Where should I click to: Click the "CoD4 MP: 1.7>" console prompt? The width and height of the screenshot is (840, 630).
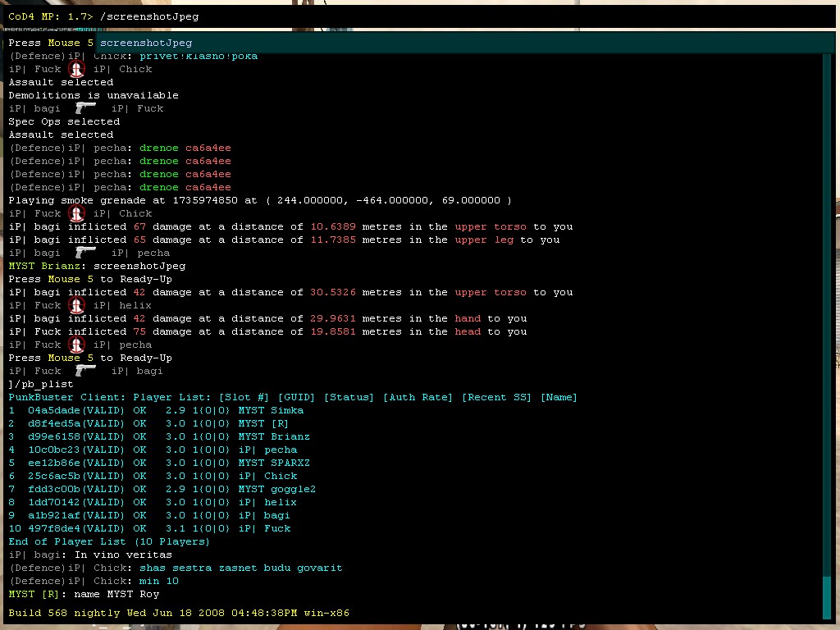point(51,16)
